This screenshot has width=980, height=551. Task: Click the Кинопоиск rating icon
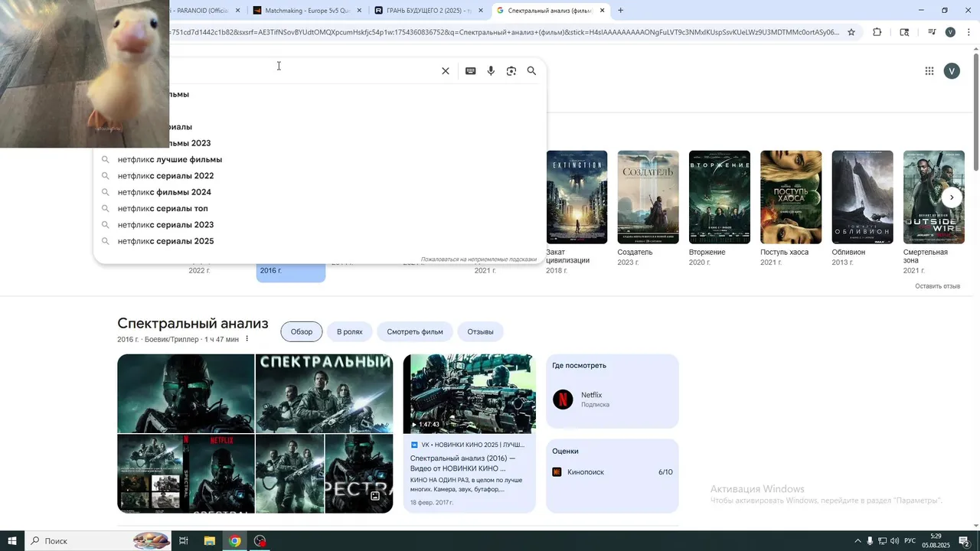click(x=557, y=472)
